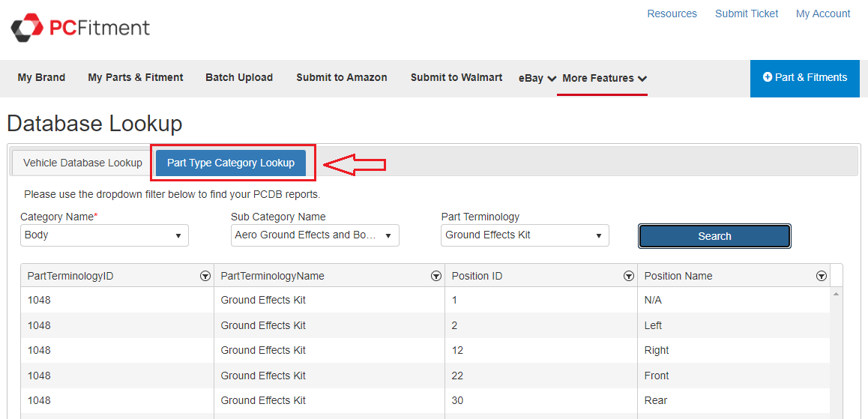
Task: Open the Batch Upload menu item
Action: click(x=239, y=77)
